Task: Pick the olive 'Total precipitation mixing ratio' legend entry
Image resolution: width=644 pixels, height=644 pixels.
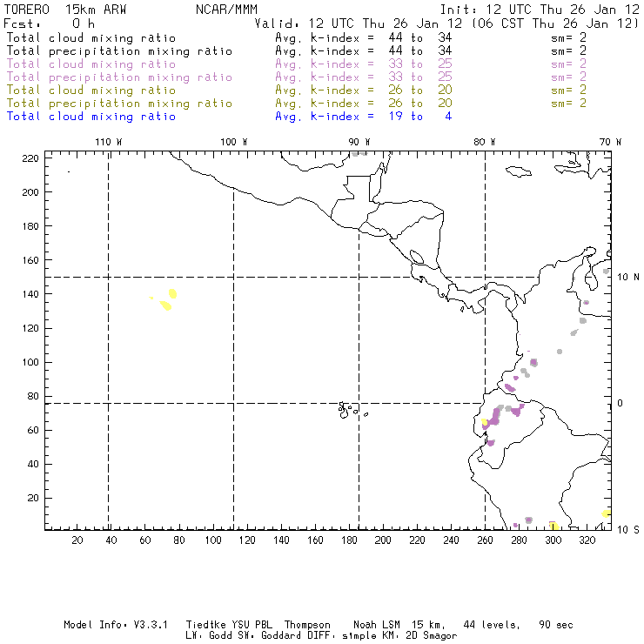Action: click(x=119, y=104)
